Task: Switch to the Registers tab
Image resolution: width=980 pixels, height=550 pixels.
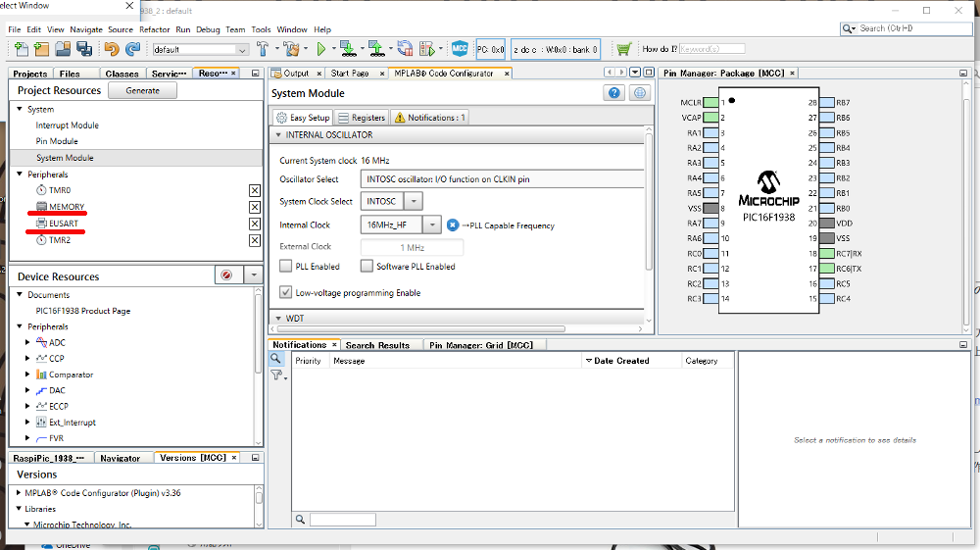Action: tap(362, 118)
